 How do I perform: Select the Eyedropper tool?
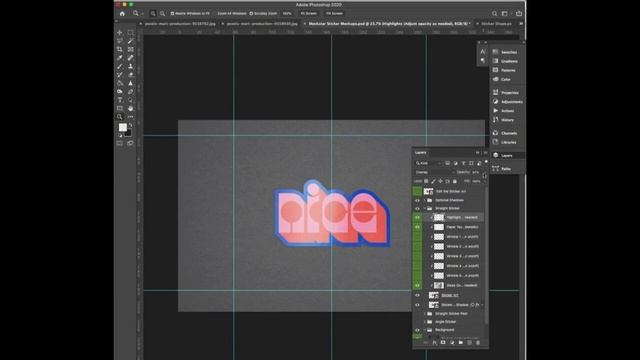[120, 58]
